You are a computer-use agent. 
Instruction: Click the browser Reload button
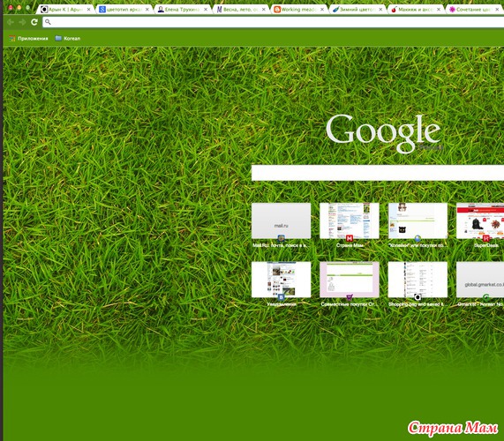(x=34, y=22)
